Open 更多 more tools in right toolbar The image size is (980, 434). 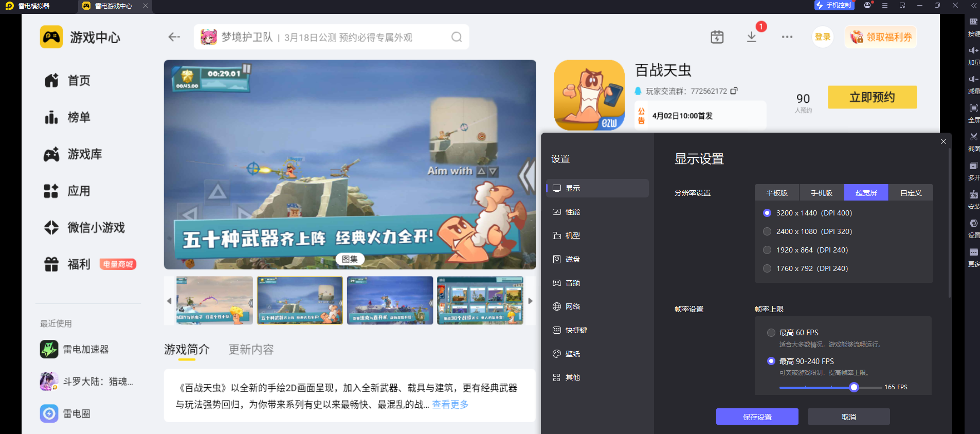click(x=973, y=258)
